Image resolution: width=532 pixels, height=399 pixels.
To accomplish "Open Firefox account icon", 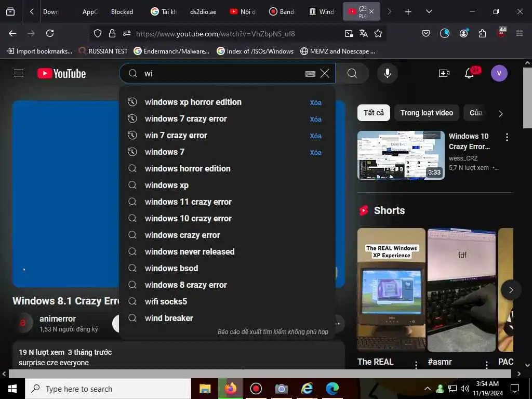I will (463, 33).
